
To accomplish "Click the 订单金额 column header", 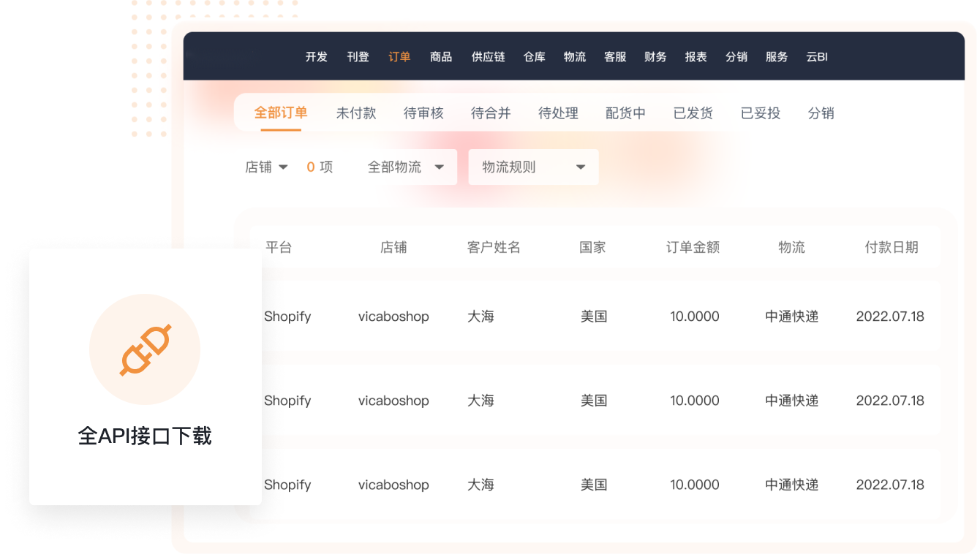I will tap(693, 248).
